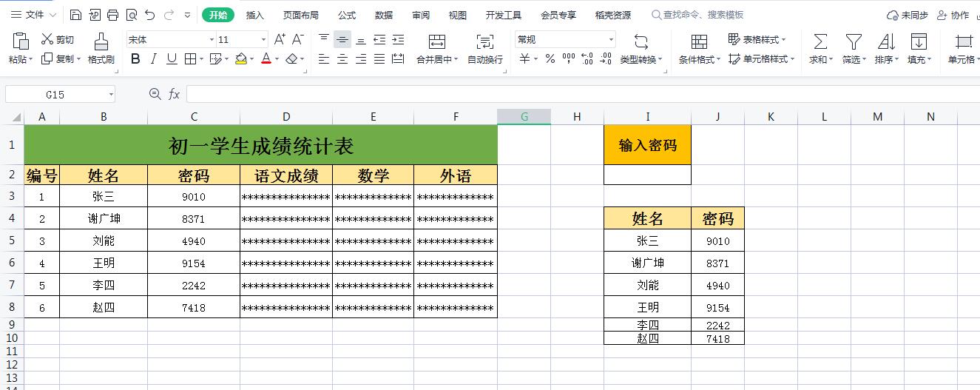The width and height of the screenshot is (980, 390).
Task: Click AutoSum (求和) sigma icon
Action: point(820,41)
